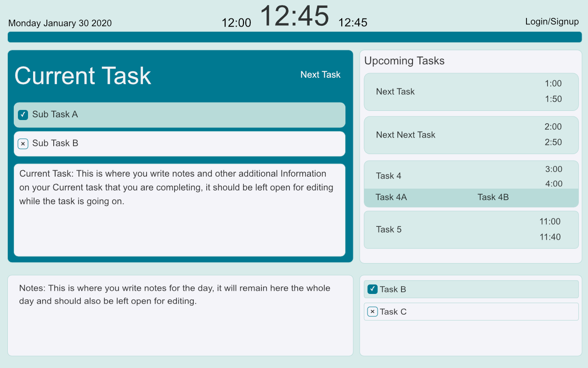
Task: Select the Task 4A subtask
Action: pyautogui.click(x=391, y=197)
